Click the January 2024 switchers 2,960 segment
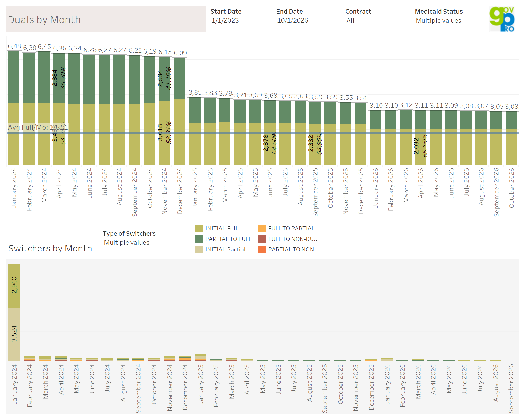 (14, 286)
